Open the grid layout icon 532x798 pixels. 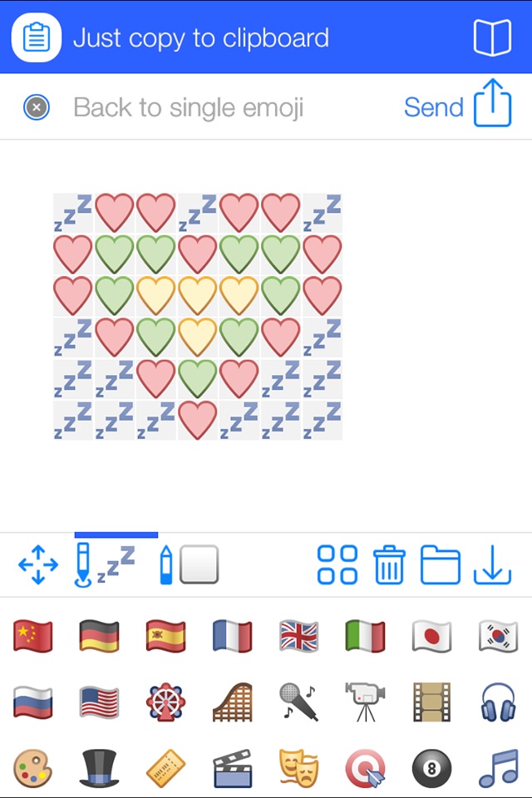pyautogui.click(x=337, y=564)
